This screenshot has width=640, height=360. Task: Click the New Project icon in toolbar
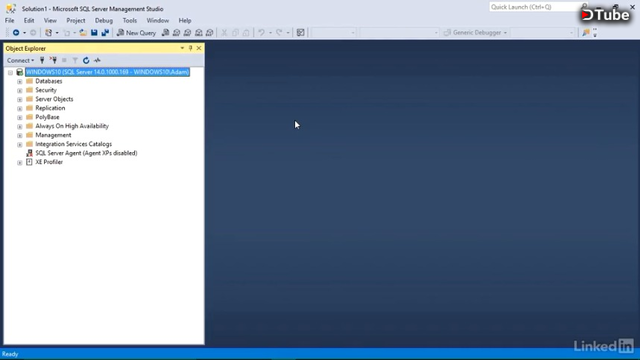click(49, 33)
